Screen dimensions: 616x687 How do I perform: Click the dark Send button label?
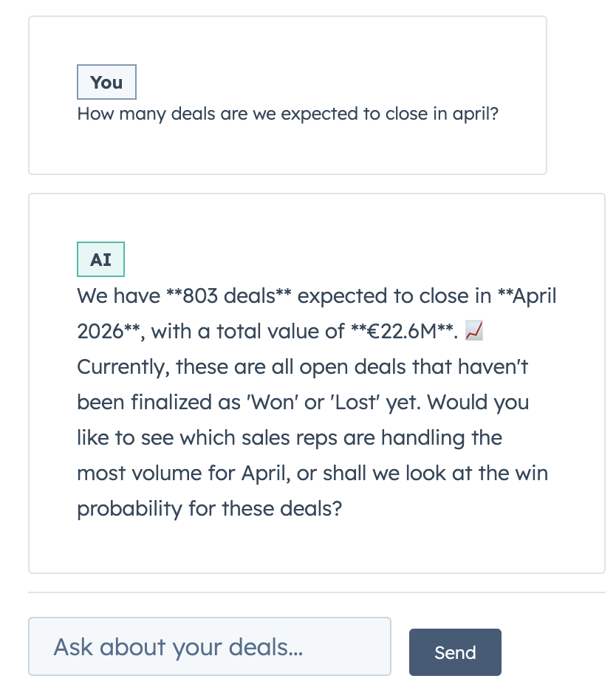tap(455, 652)
